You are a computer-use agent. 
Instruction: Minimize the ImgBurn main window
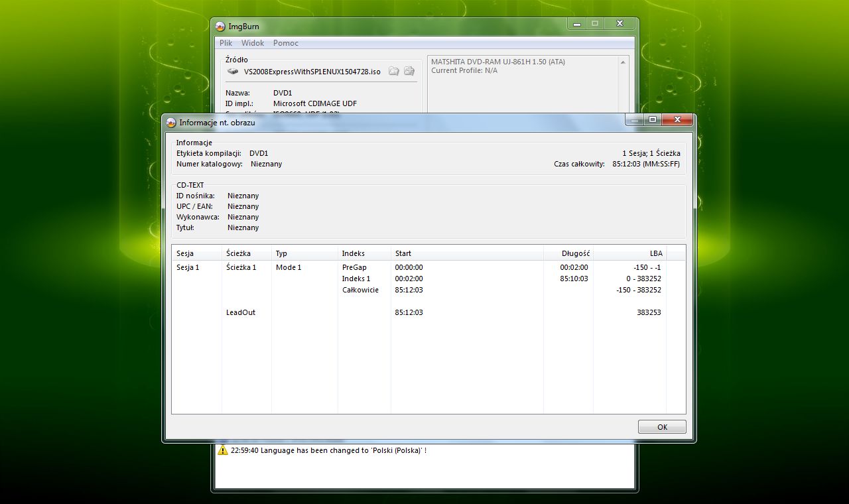[577, 24]
